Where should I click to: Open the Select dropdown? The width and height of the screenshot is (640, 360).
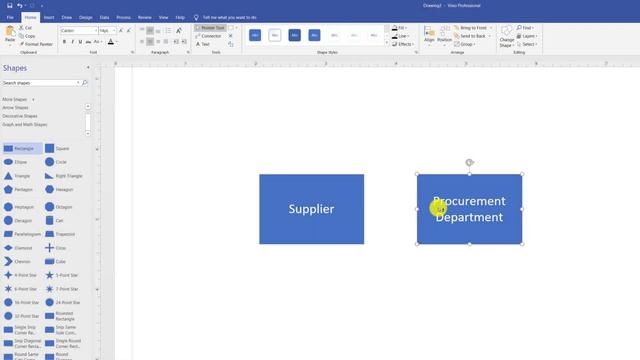(x=527, y=44)
